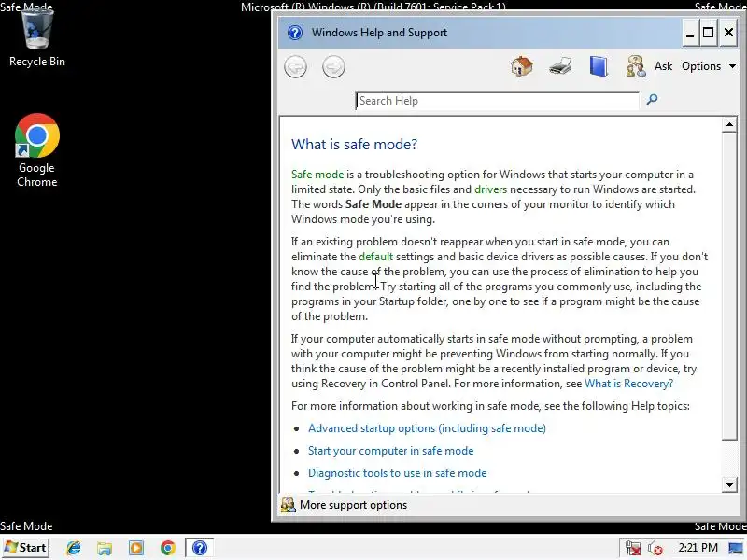Click the 2:21 PM clock
The image size is (747, 560).
tap(698, 548)
